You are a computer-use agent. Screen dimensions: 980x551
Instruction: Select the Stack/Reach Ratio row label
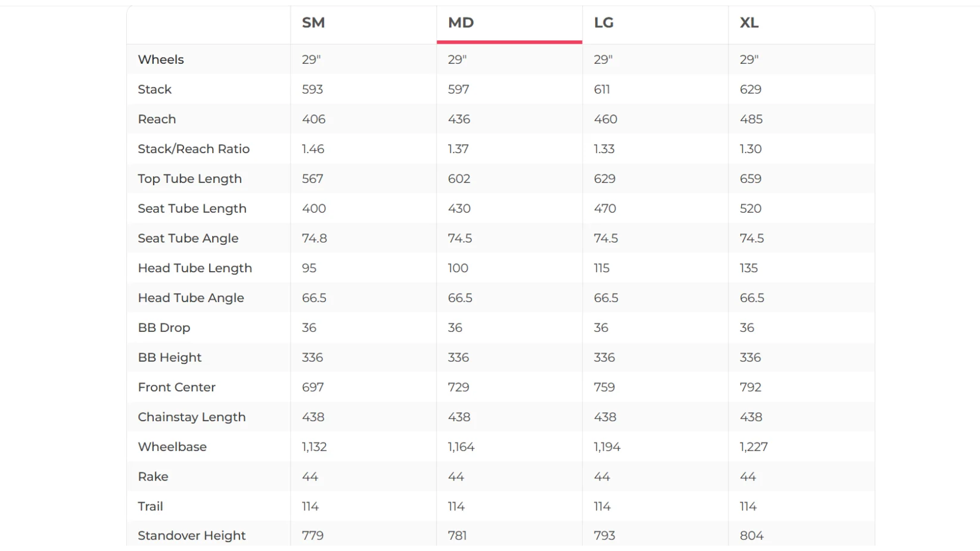[194, 149]
